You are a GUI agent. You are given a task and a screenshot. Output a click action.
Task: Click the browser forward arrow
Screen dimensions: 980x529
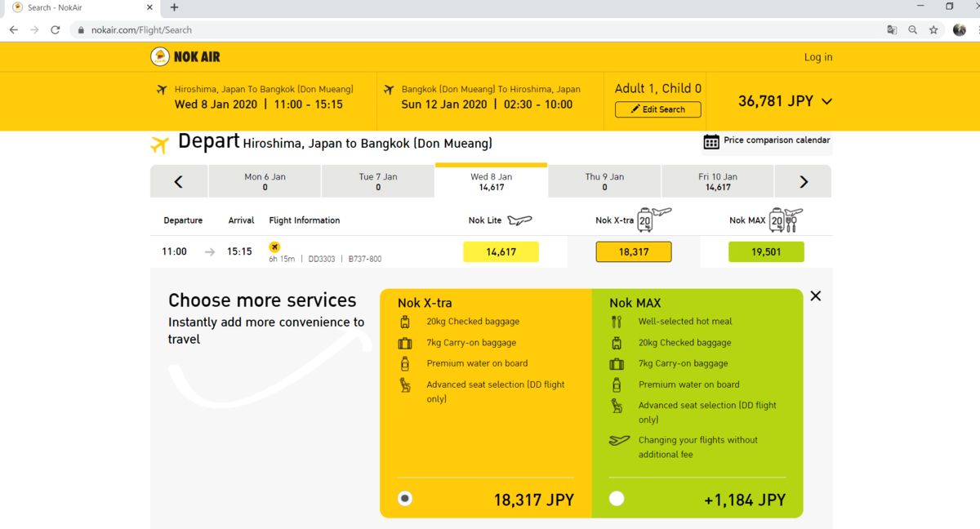(x=34, y=29)
